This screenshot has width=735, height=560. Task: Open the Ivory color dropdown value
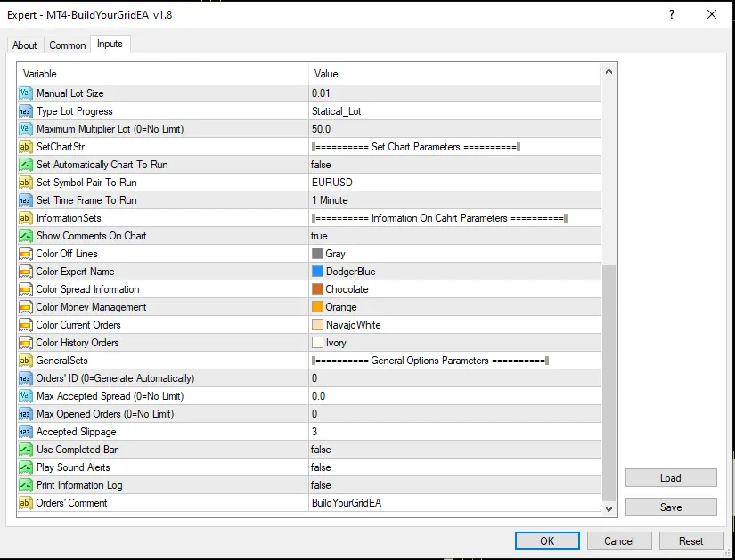pos(454,343)
